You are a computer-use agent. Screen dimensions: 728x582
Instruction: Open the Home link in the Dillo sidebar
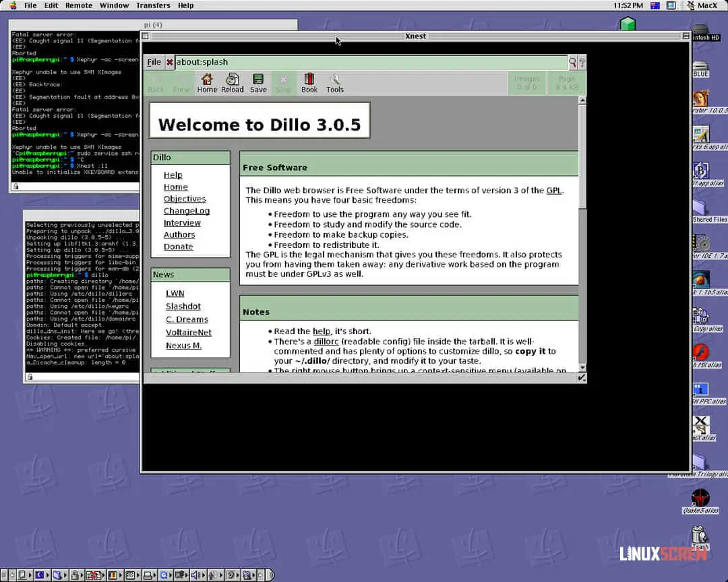click(176, 187)
